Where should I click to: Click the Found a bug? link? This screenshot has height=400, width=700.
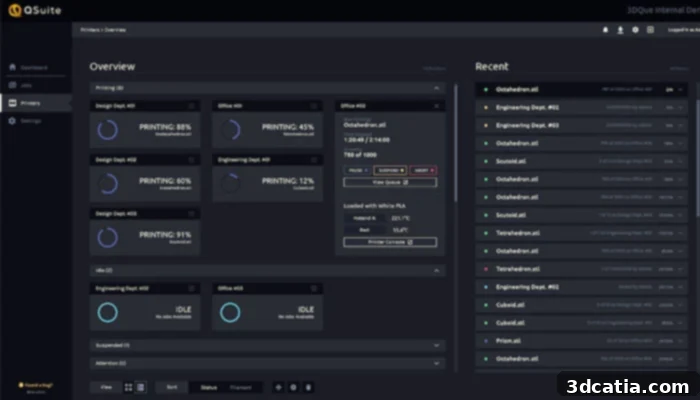[38, 384]
